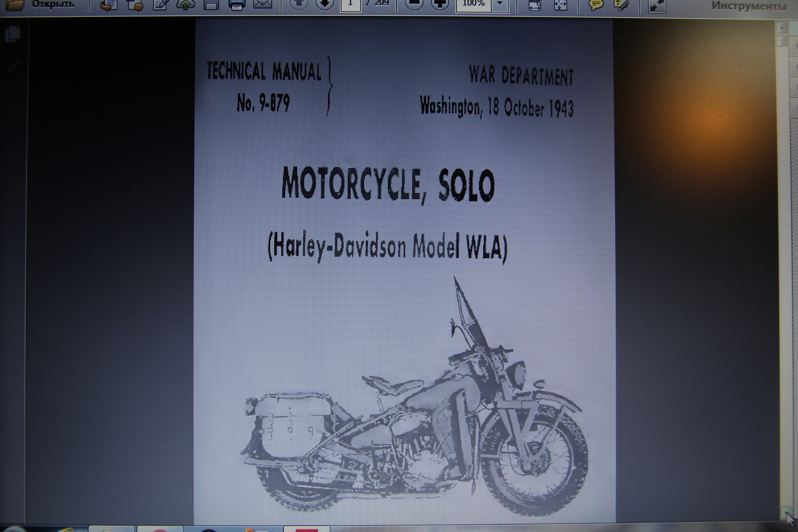Toggle fit full page view

[x=560, y=5]
